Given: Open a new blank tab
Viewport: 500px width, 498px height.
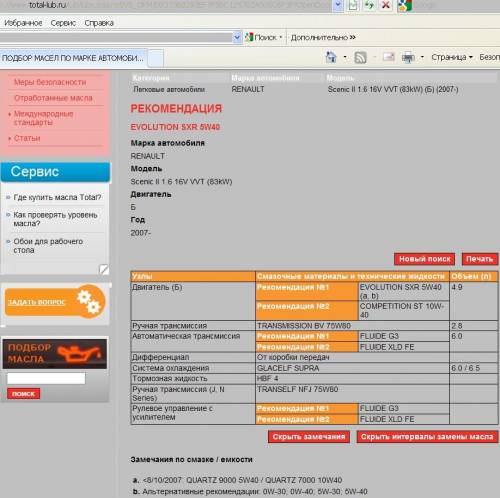Looking at the screenshot, I should pos(155,58).
